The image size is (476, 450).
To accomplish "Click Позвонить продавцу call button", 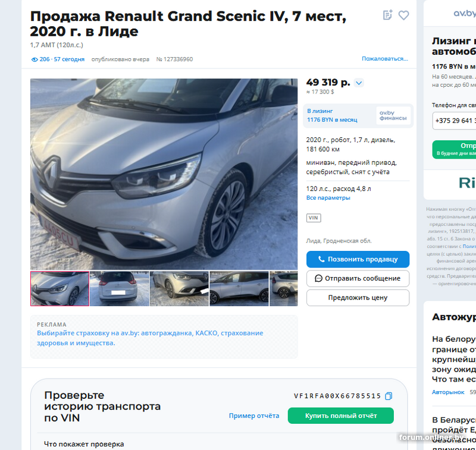I will tap(358, 259).
